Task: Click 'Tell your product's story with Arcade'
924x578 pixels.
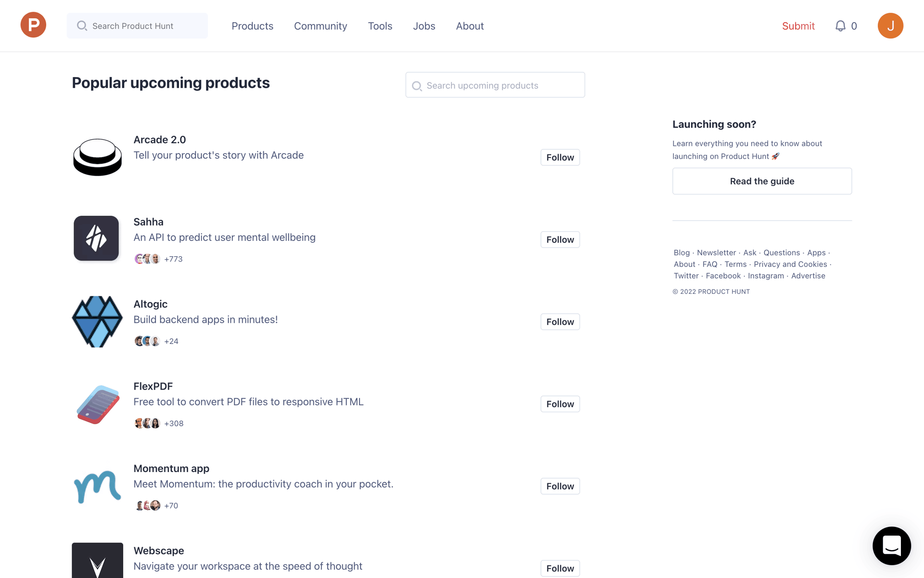Action: tap(218, 155)
